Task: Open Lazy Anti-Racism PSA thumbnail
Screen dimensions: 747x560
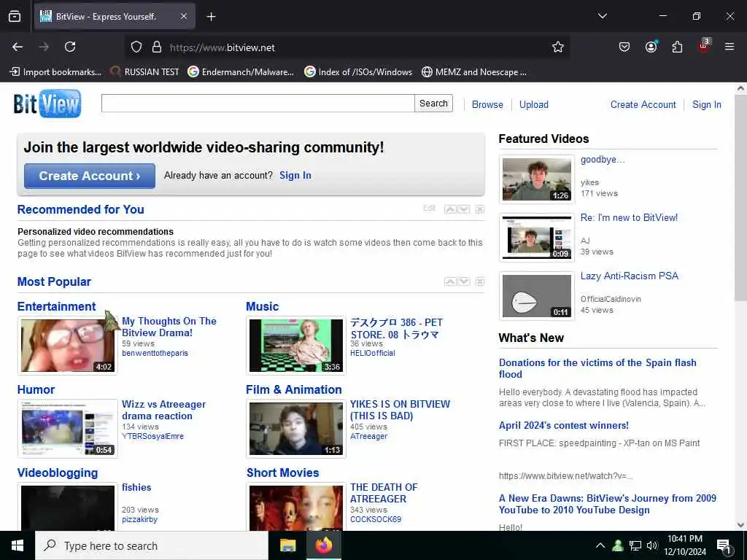Action: pyautogui.click(x=537, y=296)
